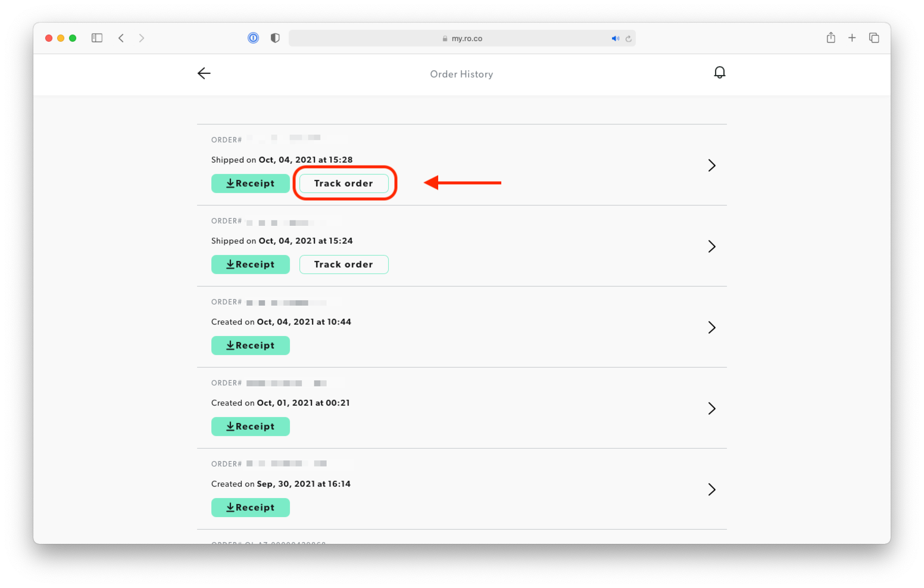Expand details of order shipped at 15:24
This screenshot has height=588, width=924.
(711, 247)
